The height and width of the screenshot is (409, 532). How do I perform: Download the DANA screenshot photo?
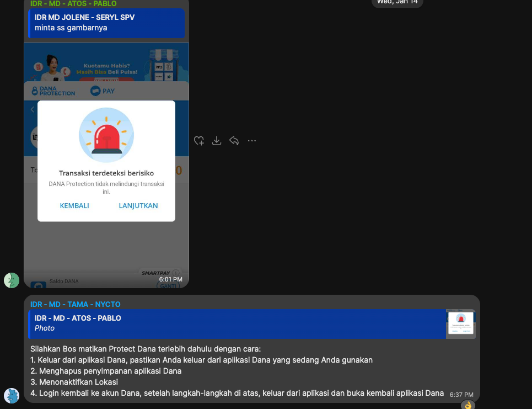217,141
